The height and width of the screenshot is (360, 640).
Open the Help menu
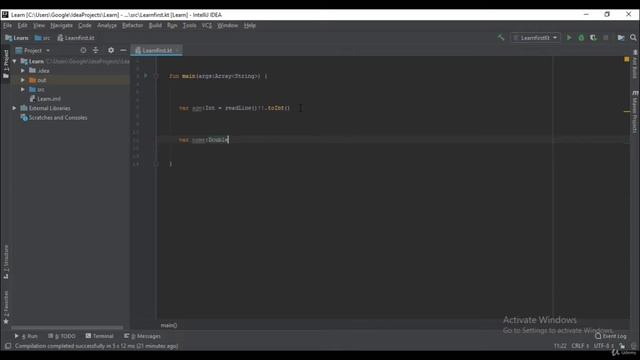tap(250, 25)
